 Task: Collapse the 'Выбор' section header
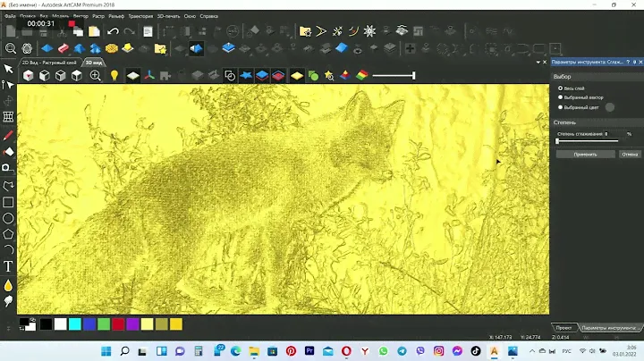[x=563, y=78]
